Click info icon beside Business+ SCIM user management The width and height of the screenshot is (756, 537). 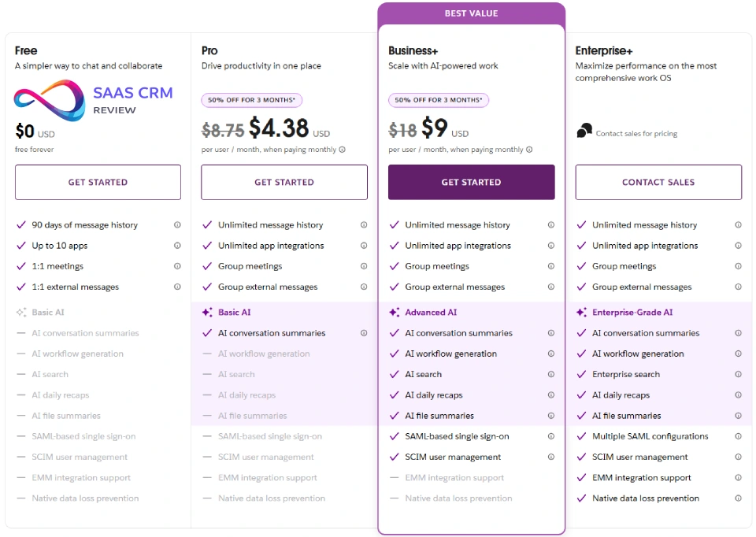(x=551, y=457)
